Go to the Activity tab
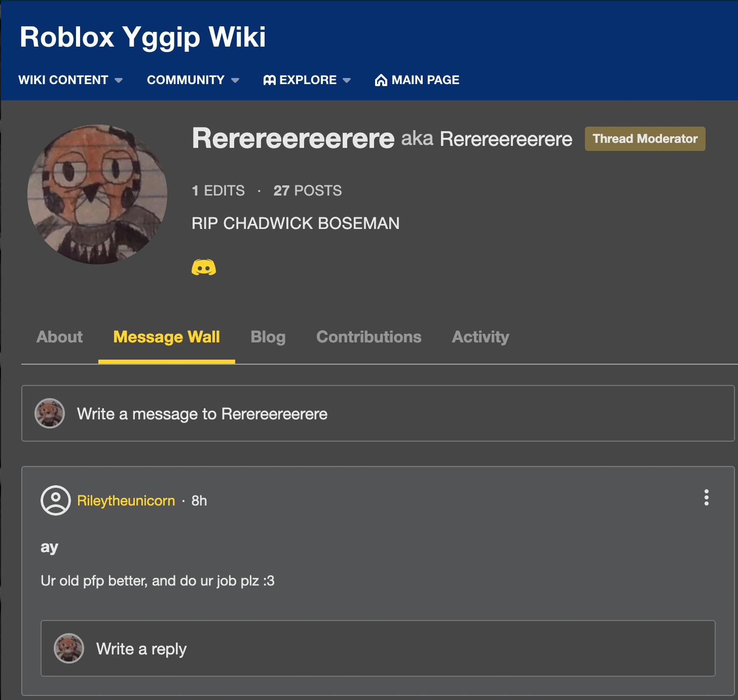Image resolution: width=738 pixels, height=700 pixels. 480,337
